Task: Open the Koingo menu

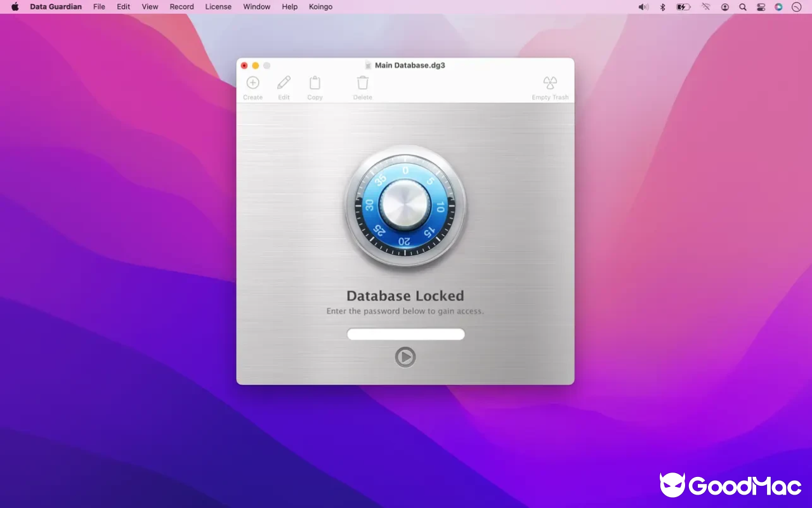Action: pos(320,7)
